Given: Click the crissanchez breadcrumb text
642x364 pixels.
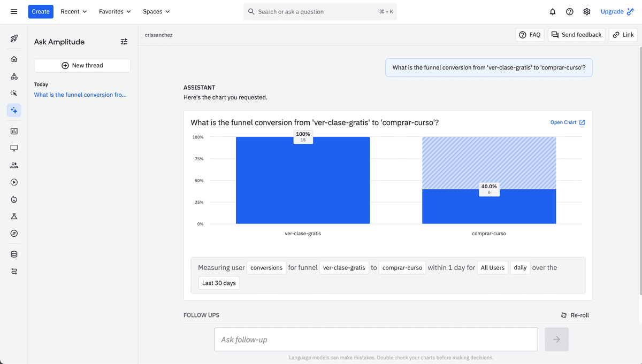Looking at the screenshot, I should pyautogui.click(x=158, y=35).
